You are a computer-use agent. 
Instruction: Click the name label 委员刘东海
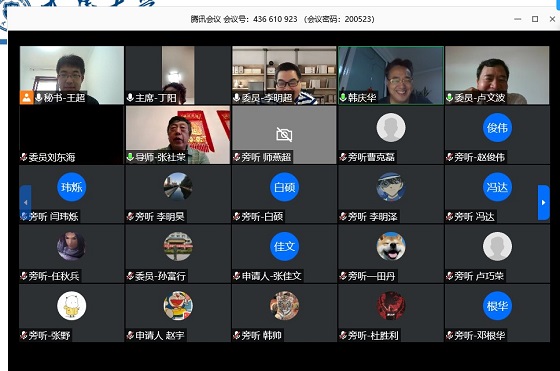[52, 157]
